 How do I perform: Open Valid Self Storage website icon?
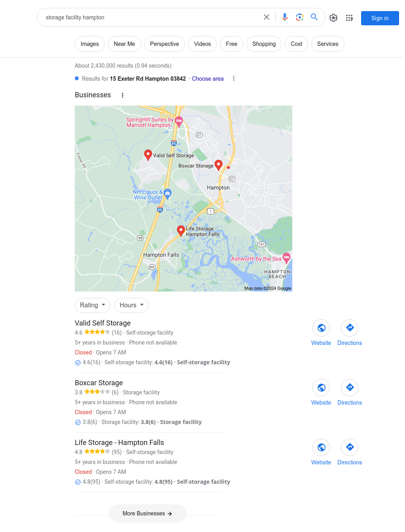tap(321, 328)
